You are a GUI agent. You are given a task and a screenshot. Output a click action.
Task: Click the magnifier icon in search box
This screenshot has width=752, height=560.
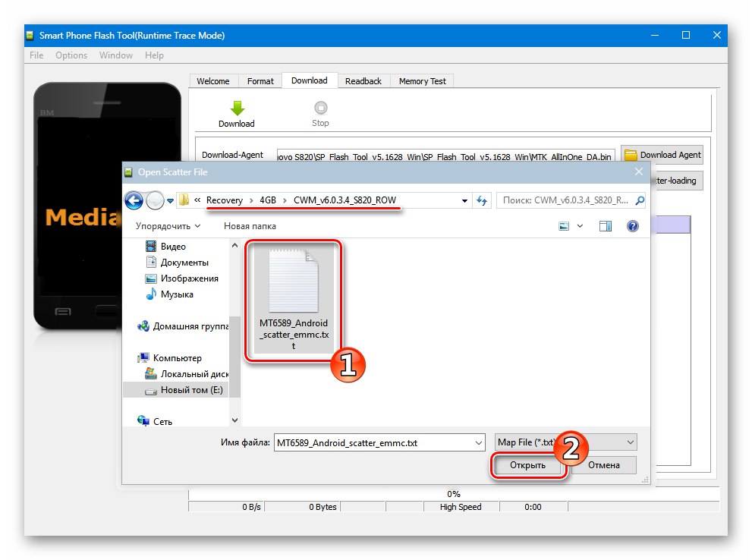[639, 200]
